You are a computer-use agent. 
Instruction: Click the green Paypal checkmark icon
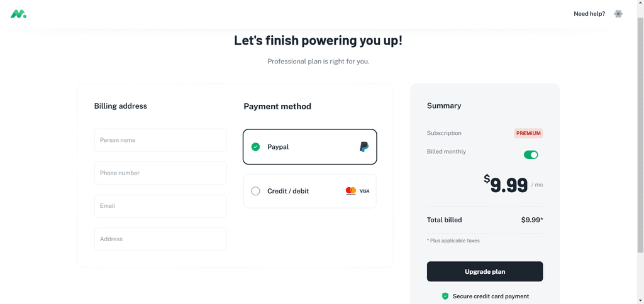point(255,147)
